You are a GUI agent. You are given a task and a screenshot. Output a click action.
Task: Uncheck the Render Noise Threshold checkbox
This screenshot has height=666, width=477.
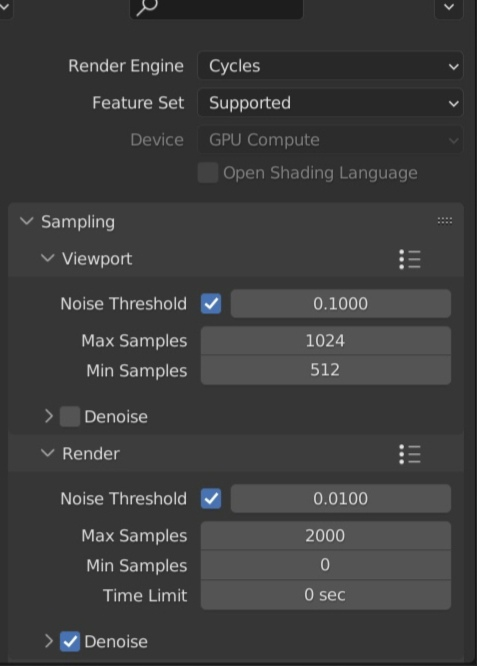click(x=211, y=499)
